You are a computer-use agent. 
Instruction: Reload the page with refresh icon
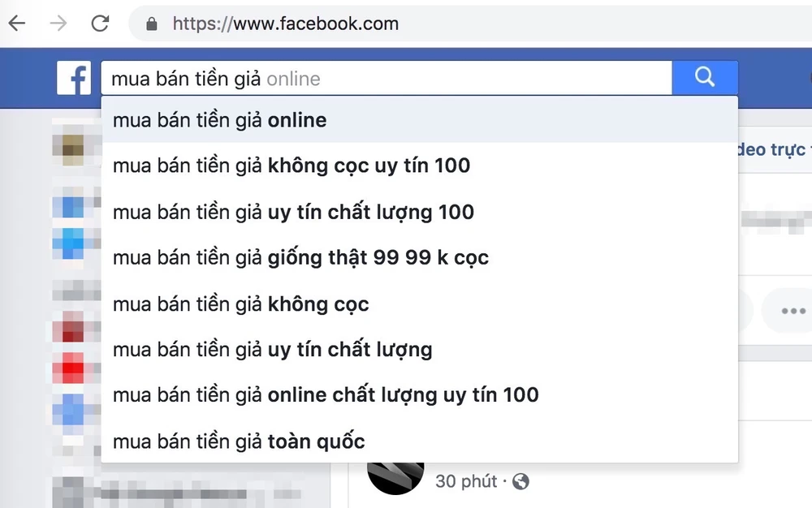click(100, 24)
